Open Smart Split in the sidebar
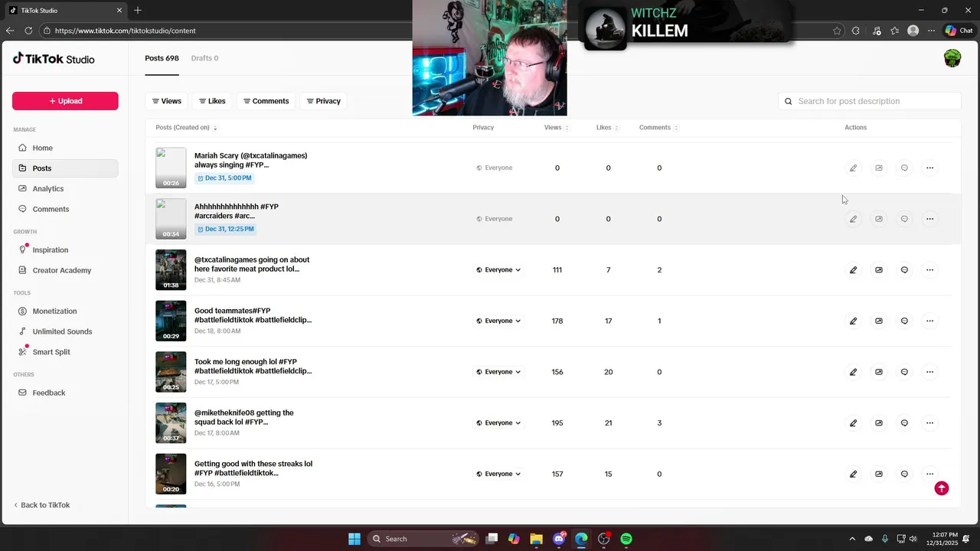This screenshot has width=980, height=551. tap(65, 352)
